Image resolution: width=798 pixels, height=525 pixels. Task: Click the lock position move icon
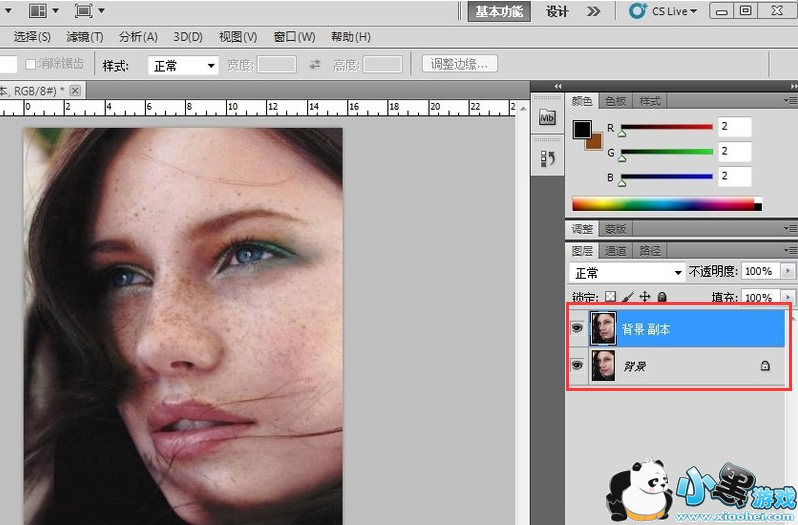[644, 297]
